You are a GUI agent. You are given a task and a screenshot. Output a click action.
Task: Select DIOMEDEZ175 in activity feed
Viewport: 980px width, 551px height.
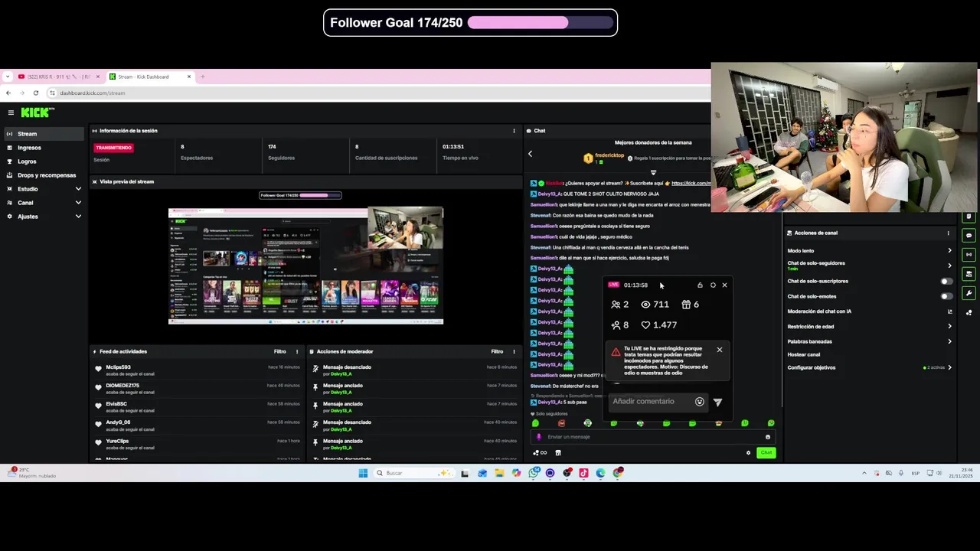pos(122,386)
